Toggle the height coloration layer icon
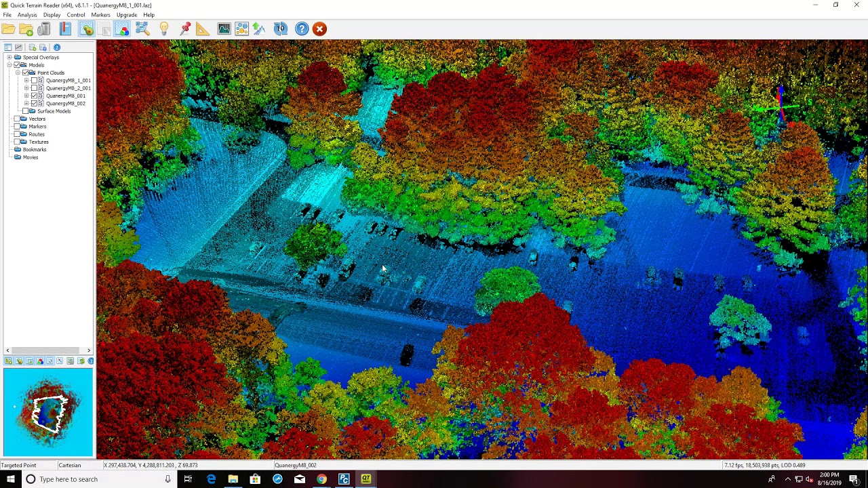868x488 pixels. (x=86, y=29)
